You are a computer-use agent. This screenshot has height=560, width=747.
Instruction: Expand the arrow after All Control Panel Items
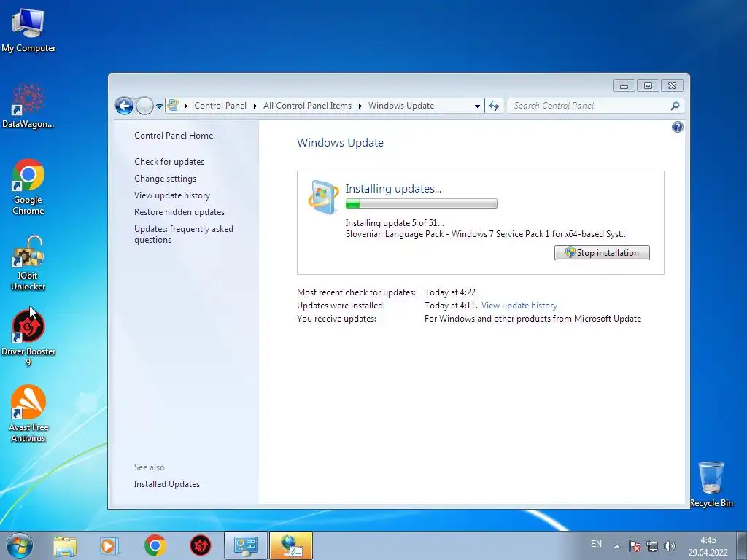360,106
